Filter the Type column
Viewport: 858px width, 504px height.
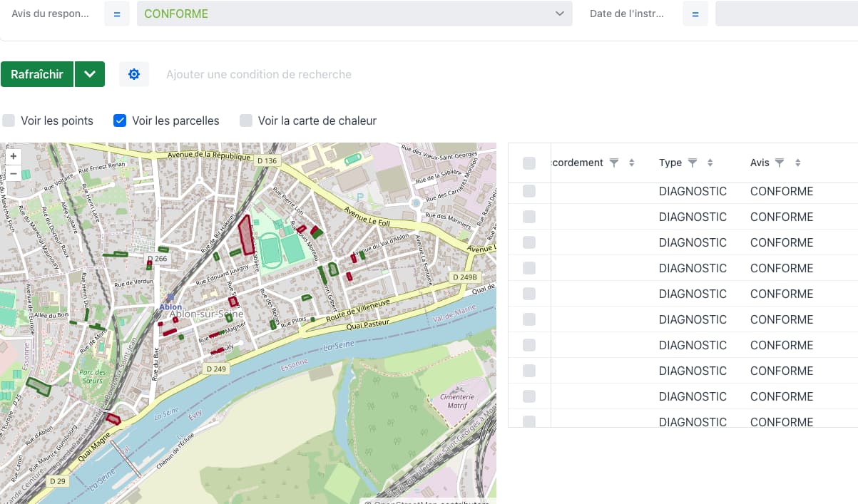click(x=692, y=163)
